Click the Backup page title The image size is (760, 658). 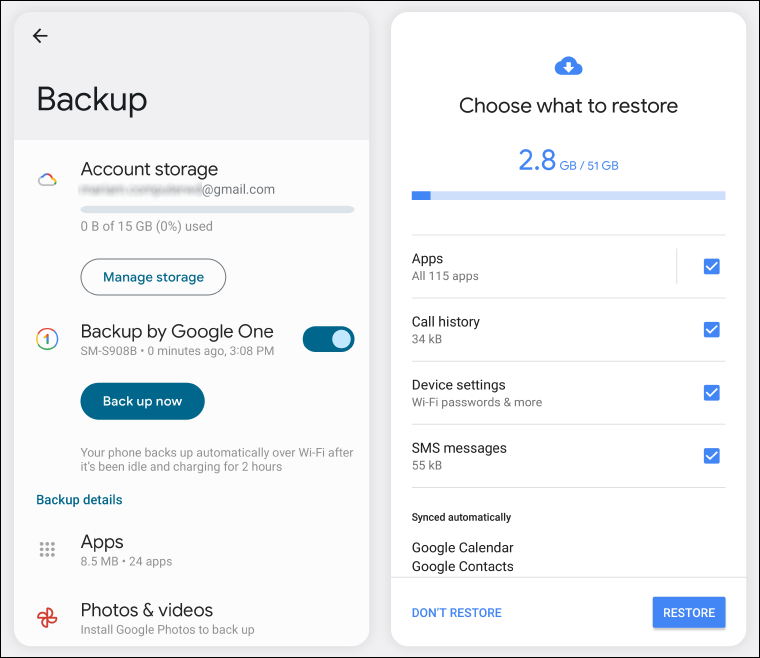(x=92, y=100)
